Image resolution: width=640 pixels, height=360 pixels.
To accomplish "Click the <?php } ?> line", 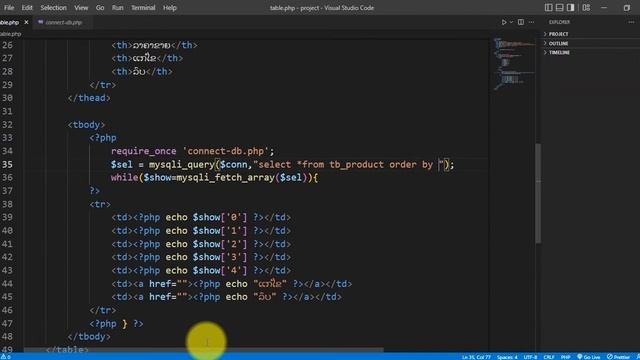I will [116, 324].
